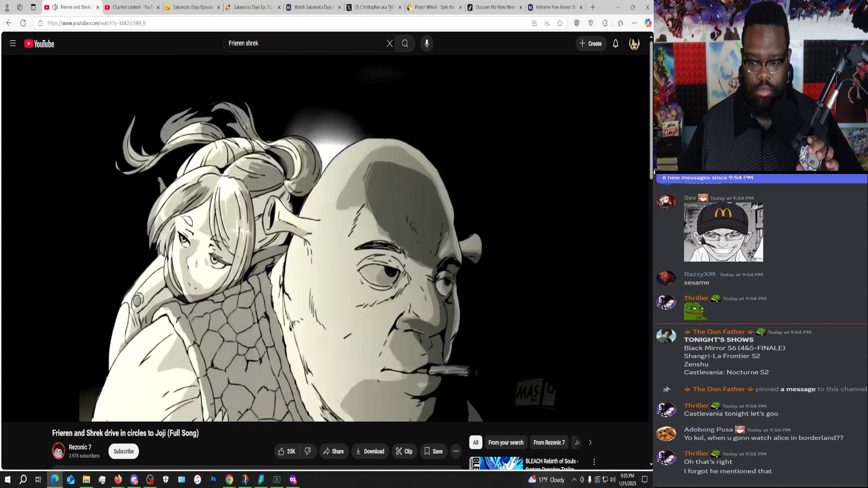The image size is (868, 488).
Task: Open Photoshop from the taskbar
Action: point(213,480)
